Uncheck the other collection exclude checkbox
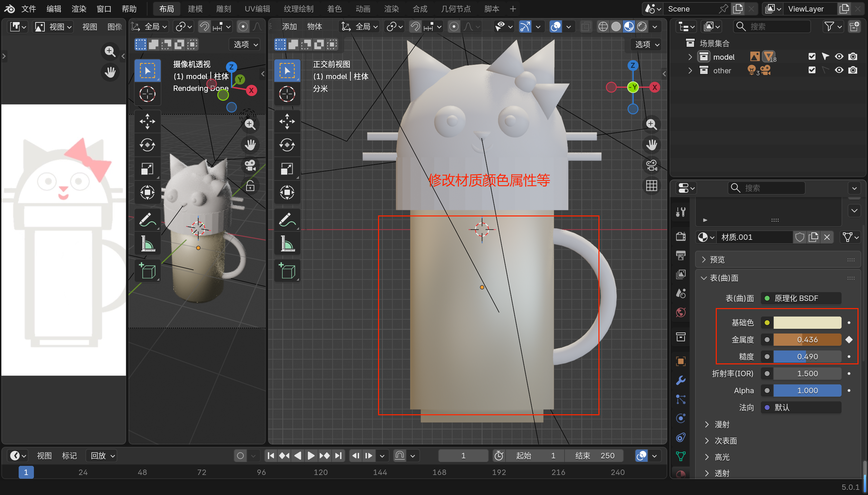The width and height of the screenshot is (868, 495). click(x=812, y=70)
